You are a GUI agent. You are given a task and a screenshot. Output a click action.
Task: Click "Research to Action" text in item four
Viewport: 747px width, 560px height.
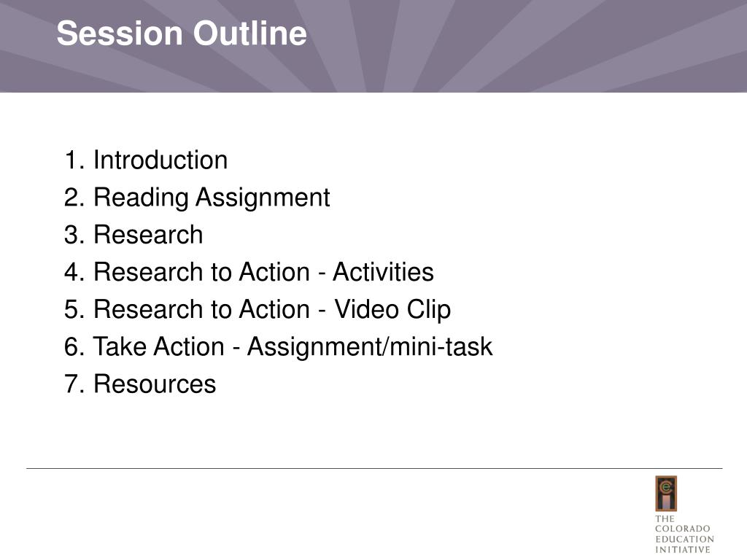201,272
